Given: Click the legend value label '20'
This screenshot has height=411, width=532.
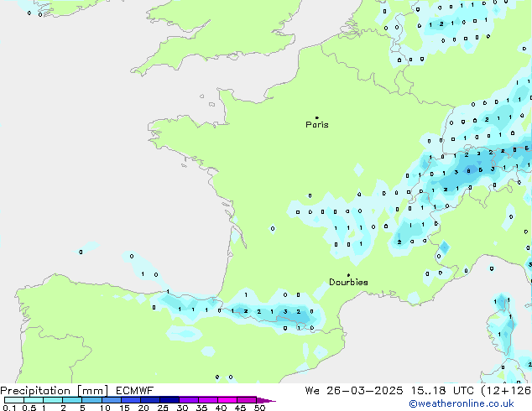Looking at the screenshot, I should (143, 408).
